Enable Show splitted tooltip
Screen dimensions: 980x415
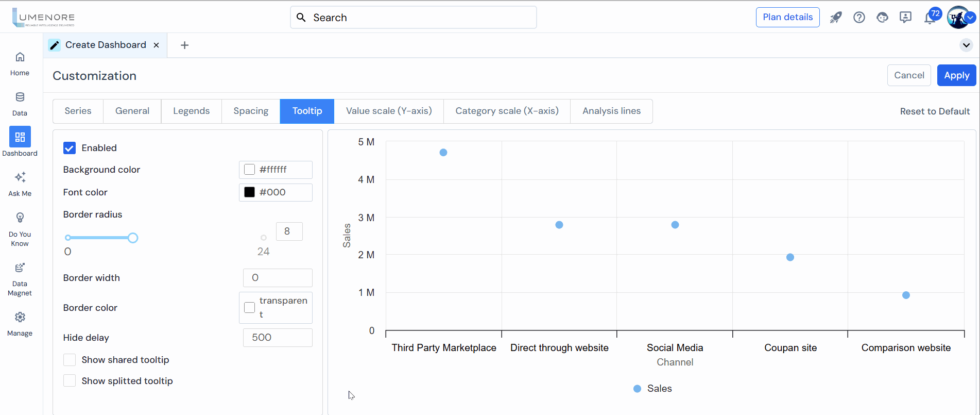70,381
